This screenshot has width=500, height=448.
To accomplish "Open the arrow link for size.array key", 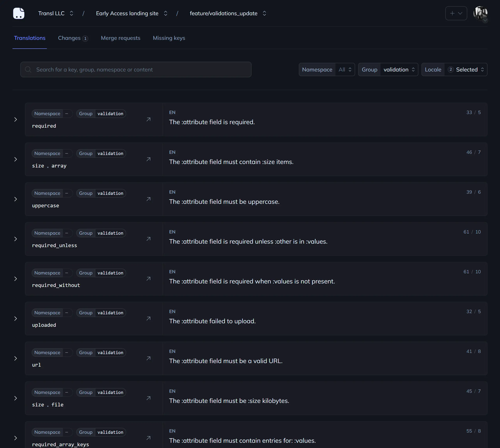I will pyautogui.click(x=148, y=159).
